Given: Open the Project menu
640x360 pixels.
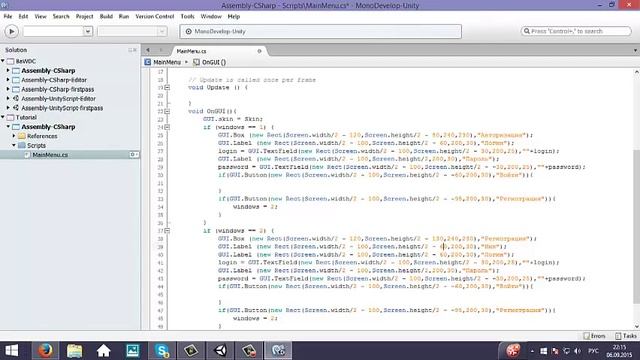Looking at the screenshot, I should [x=84, y=16].
